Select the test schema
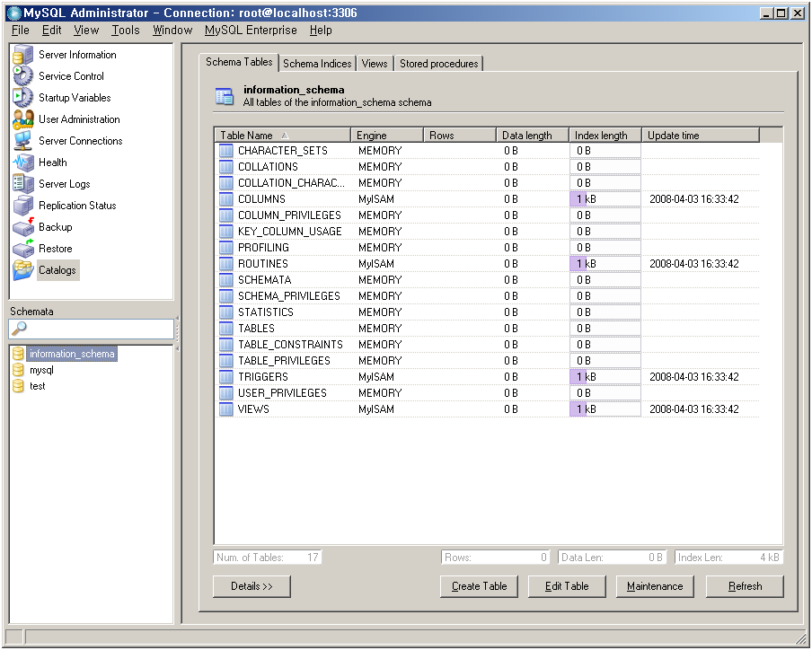 [38, 386]
